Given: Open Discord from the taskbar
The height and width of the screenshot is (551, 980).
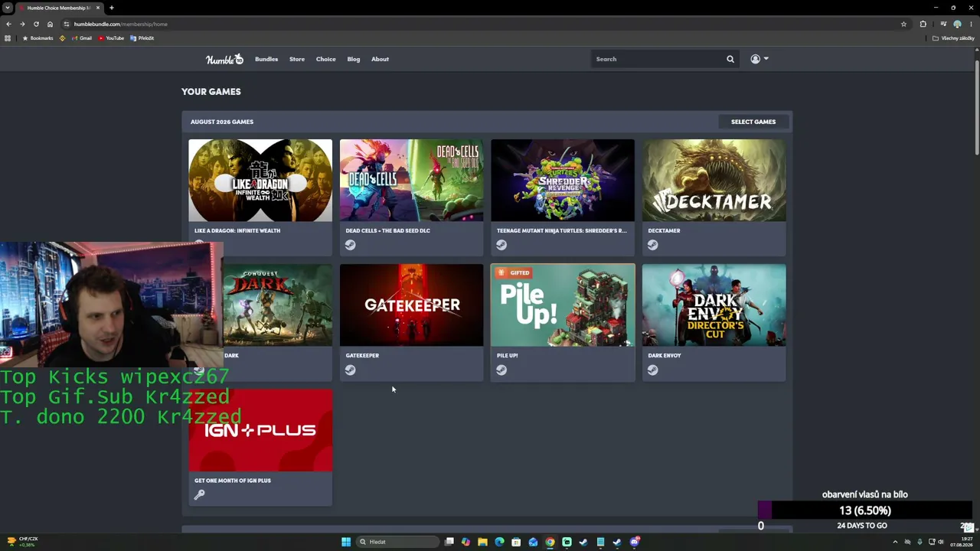Looking at the screenshot, I should click(x=635, y=542).
